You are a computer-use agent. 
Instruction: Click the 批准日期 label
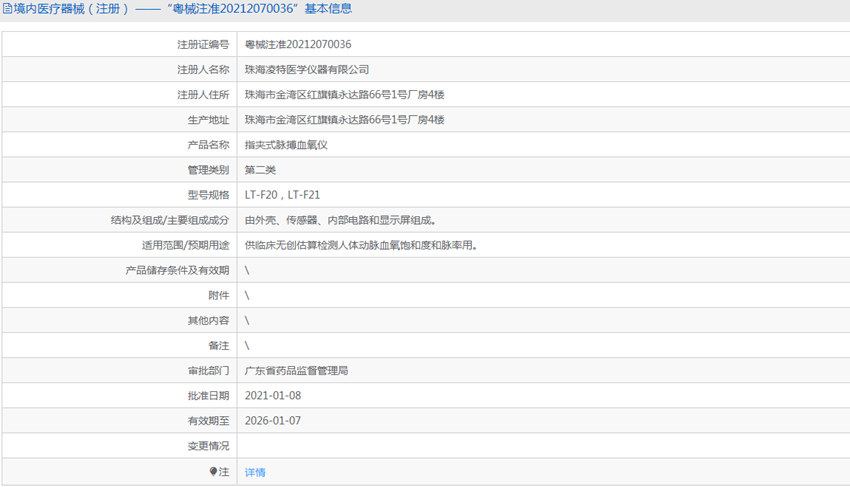(208, 395)
